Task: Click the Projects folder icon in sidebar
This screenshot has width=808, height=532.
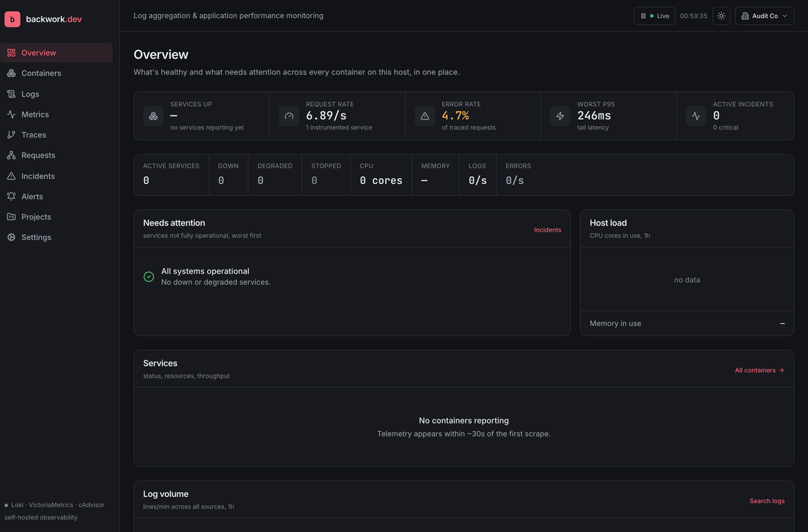Action: [11, 217]
